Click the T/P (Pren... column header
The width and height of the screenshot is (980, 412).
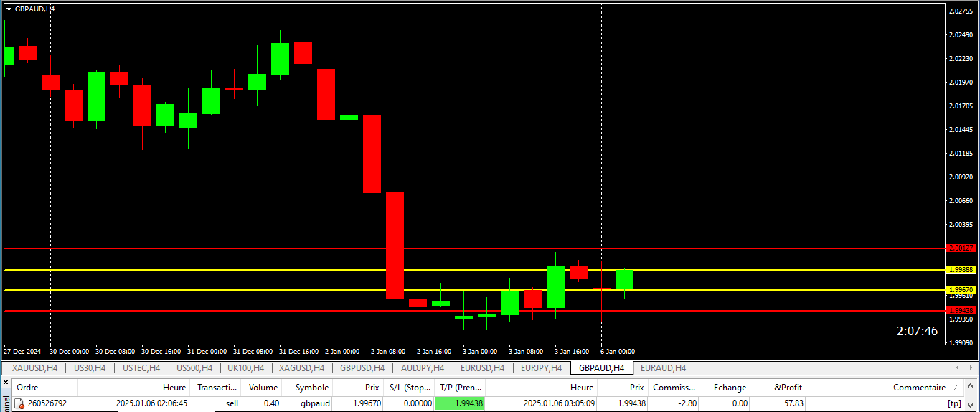click(x=461, y=388)
